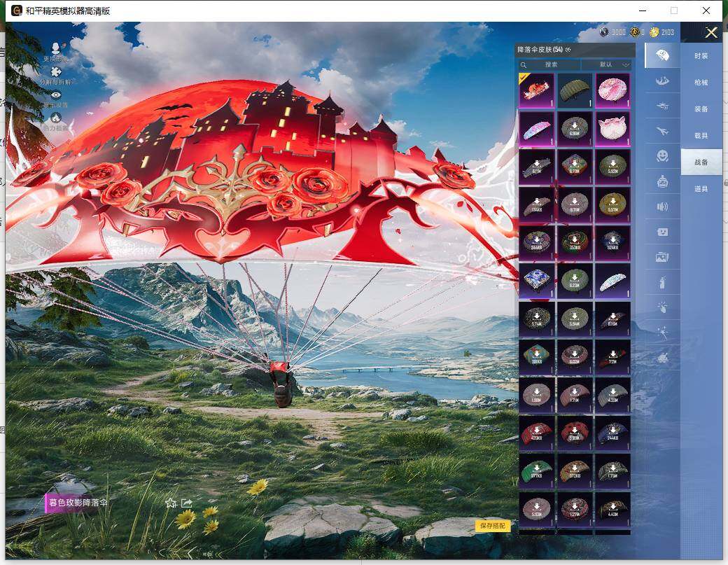
Task: Switch to the 战备 tab
Action: [701, 162]
